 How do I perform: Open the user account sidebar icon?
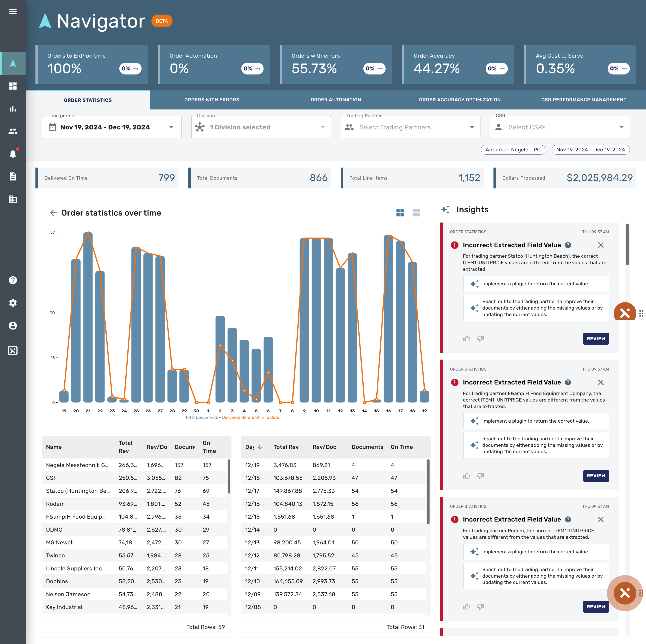click(13, 325)
